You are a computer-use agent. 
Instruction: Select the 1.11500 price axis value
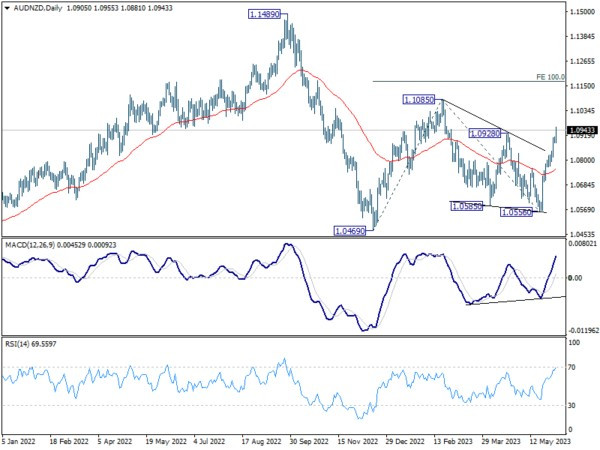pyautogui.click(x=582, y=86)
